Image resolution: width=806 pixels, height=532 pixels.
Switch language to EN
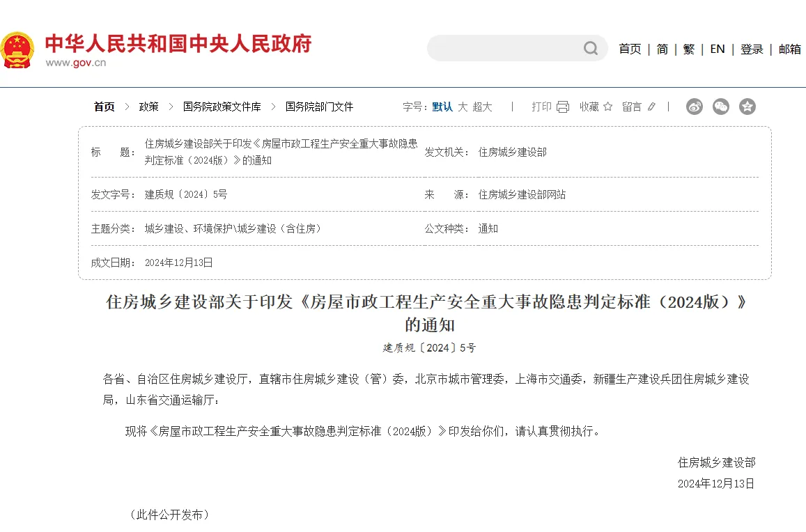pyautogui.click(x=718, y=49)
